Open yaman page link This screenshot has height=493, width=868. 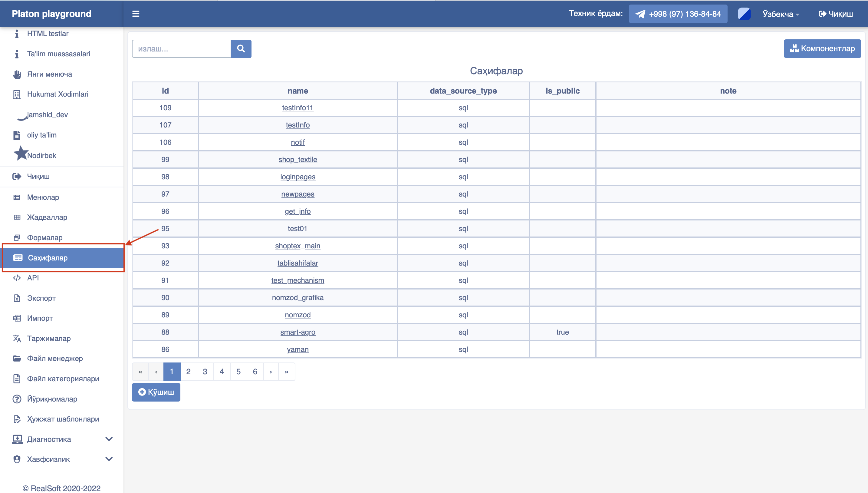[298, 349]
